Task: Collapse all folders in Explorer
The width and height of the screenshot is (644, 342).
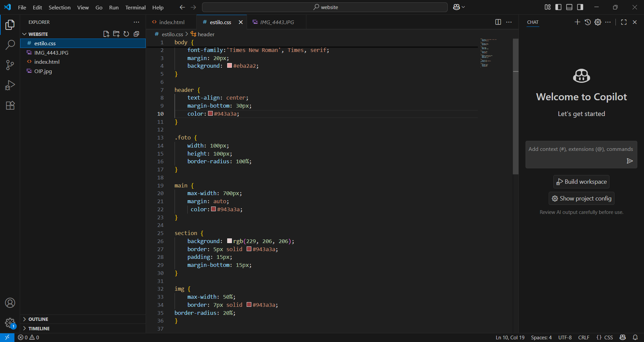Action: (x=136, y=34)
